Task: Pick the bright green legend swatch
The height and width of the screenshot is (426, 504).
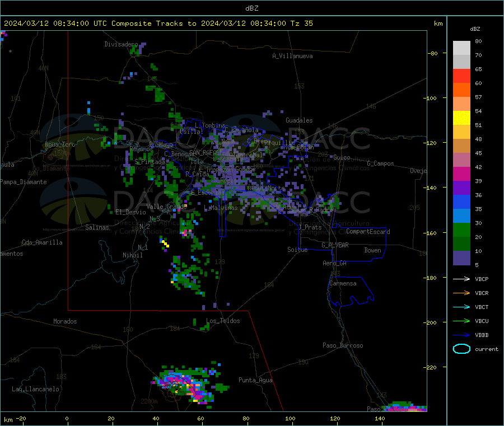Action: (x=461, y=230)
